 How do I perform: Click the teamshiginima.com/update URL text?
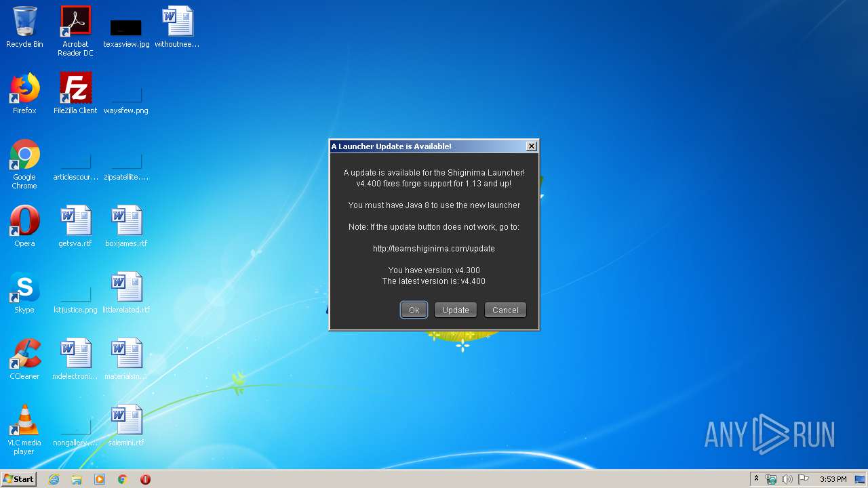coord(434,249)
